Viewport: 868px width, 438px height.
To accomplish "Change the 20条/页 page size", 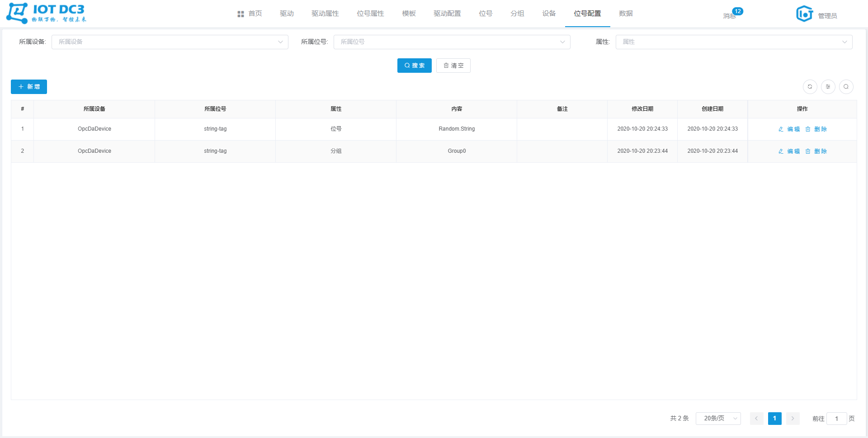I will [718, 419].
